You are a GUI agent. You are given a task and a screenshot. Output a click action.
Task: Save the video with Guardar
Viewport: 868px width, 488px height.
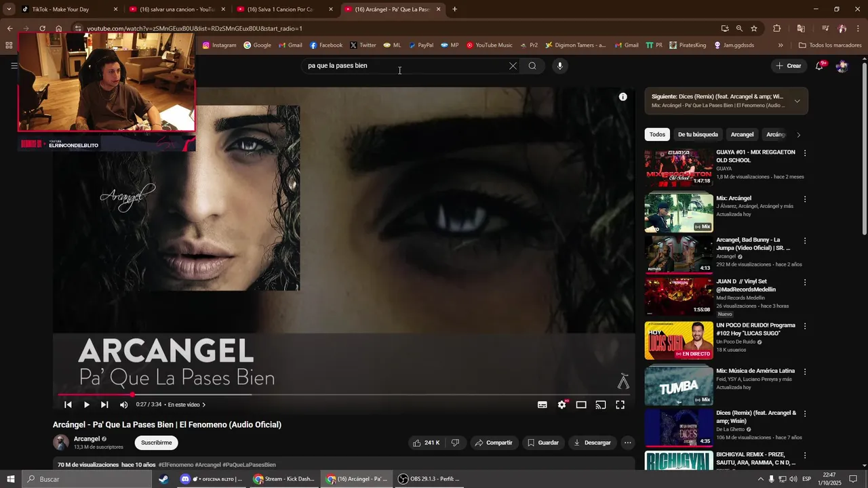(x=543, y=443)
